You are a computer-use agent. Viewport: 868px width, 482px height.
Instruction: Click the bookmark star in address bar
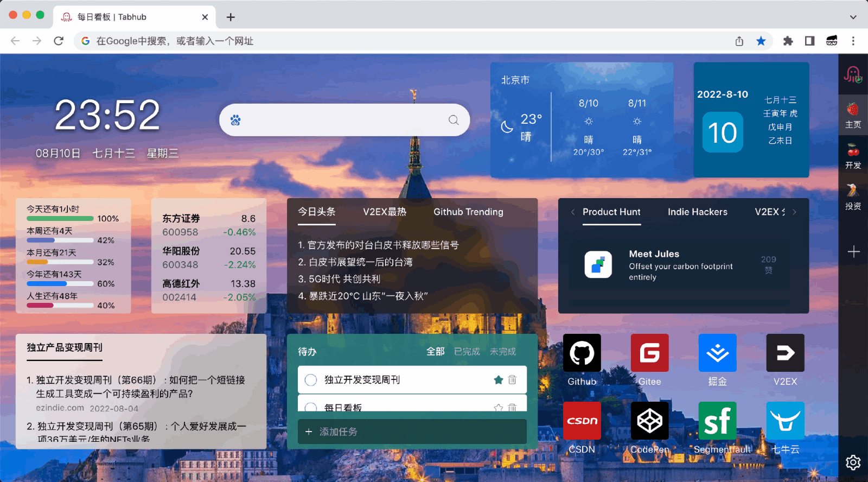761,41
